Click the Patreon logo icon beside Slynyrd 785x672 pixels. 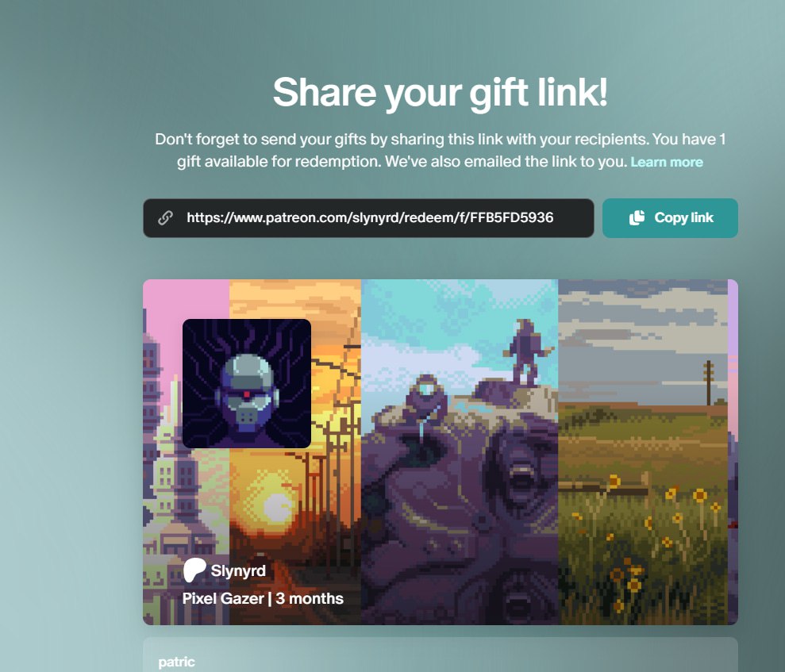point(194,570)
